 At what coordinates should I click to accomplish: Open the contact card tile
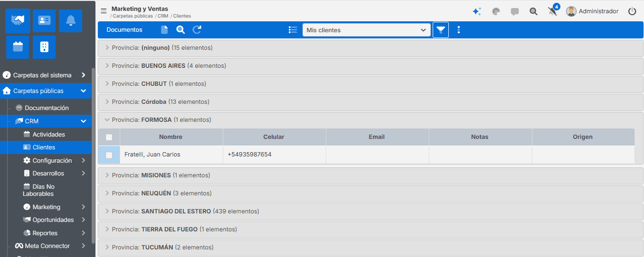(x=44, y=21)
